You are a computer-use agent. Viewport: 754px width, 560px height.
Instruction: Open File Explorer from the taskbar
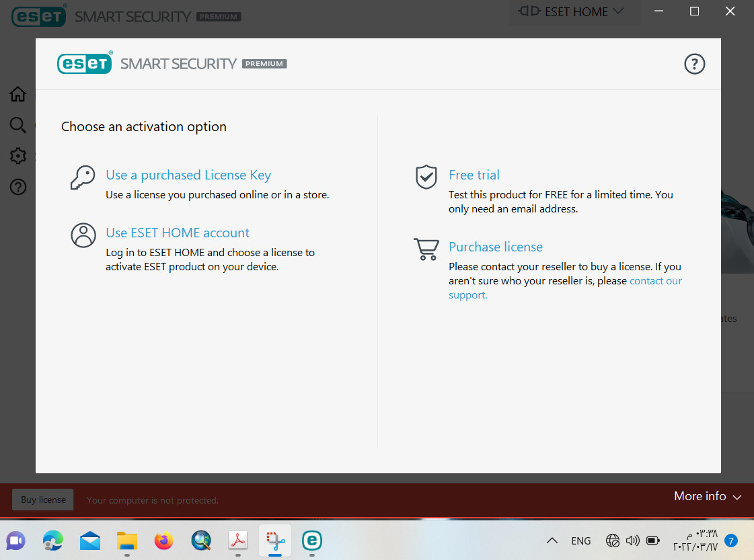pos(127,541)
